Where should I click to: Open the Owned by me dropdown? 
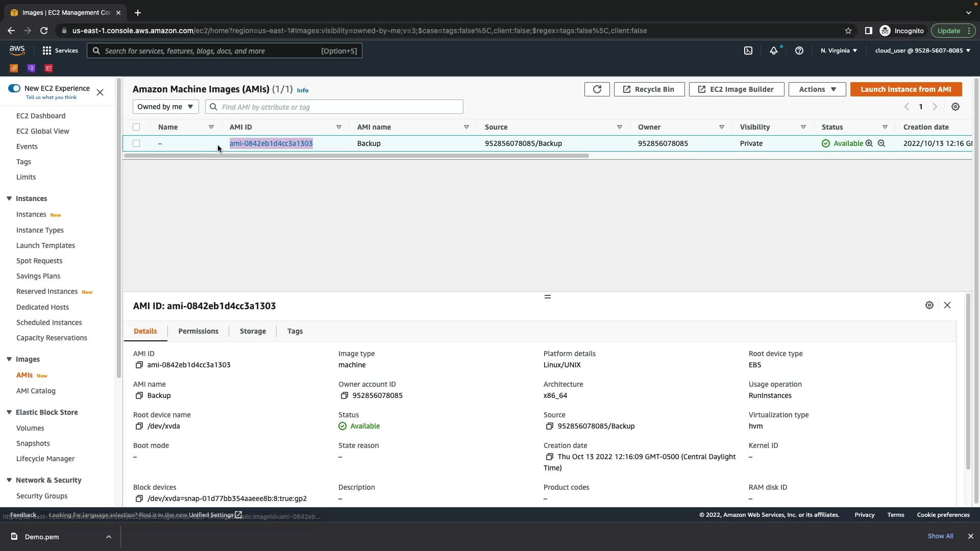tap(165, 107)
